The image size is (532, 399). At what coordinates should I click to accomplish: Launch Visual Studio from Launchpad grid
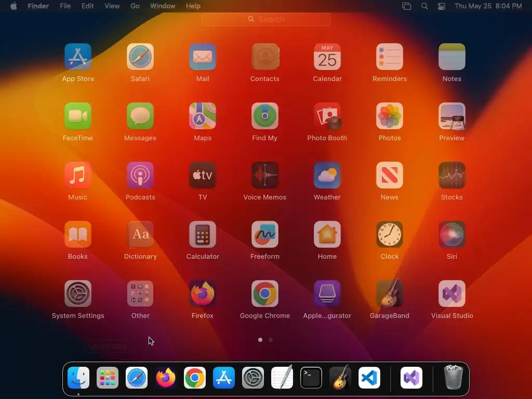click(452, 294)
